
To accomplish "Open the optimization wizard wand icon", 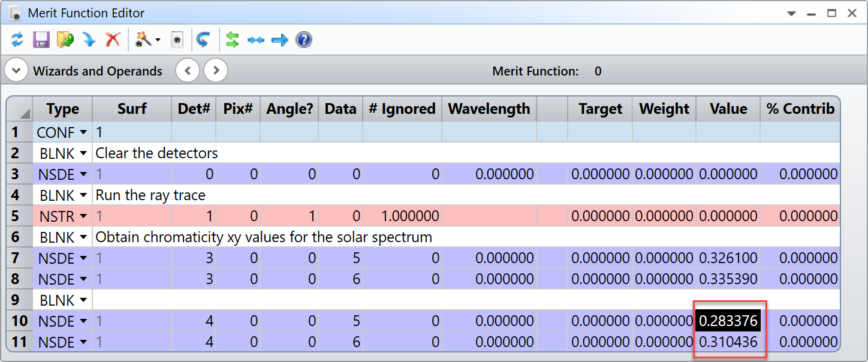I will tap(143, 40).
